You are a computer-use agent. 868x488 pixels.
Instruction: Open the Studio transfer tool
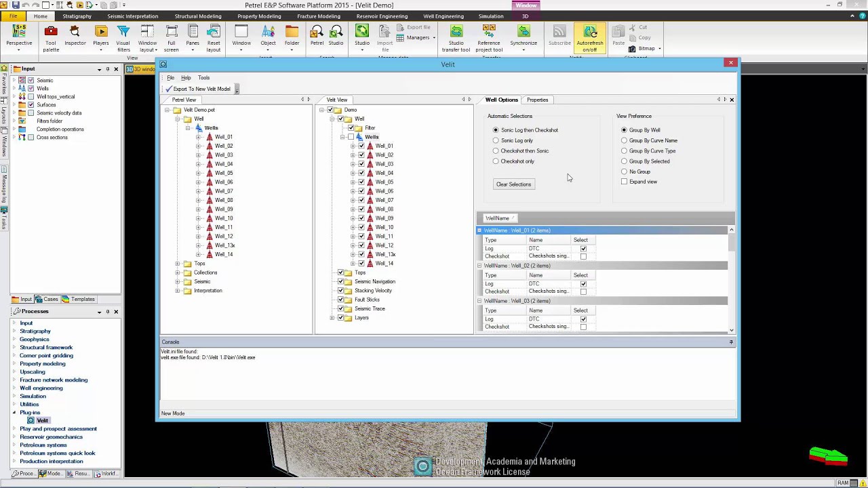[456, 38]
